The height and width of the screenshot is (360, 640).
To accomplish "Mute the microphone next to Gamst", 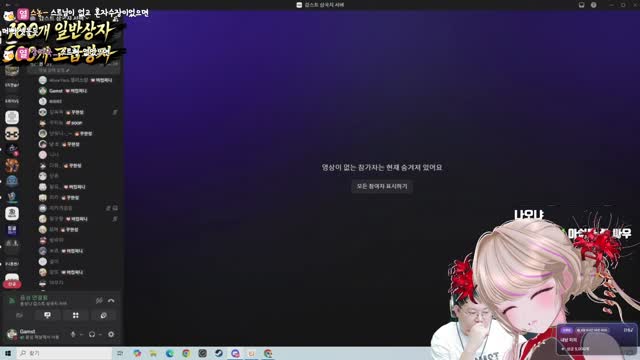I will [73, 334].
